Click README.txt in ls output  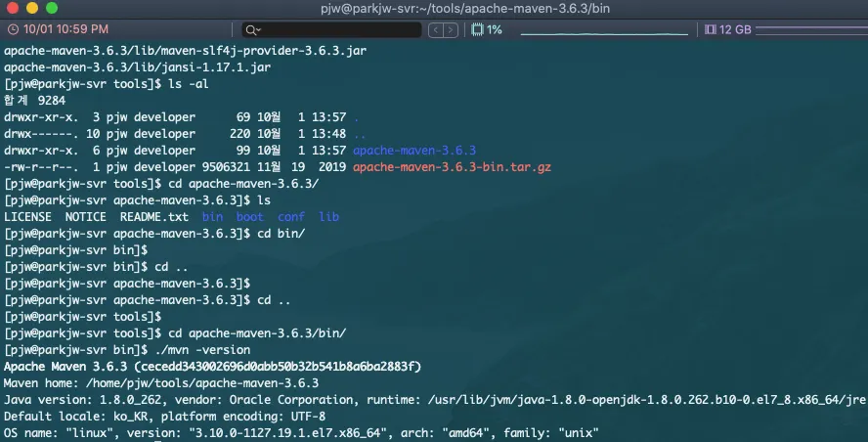click(153, 216)
